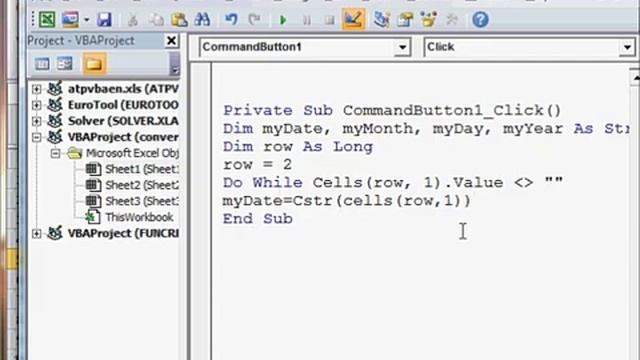This screenshot has height=360, width=640.
Task: Click the 'Private Sub CommandButton1_Click()' line
Action: (x=392, y=111)
